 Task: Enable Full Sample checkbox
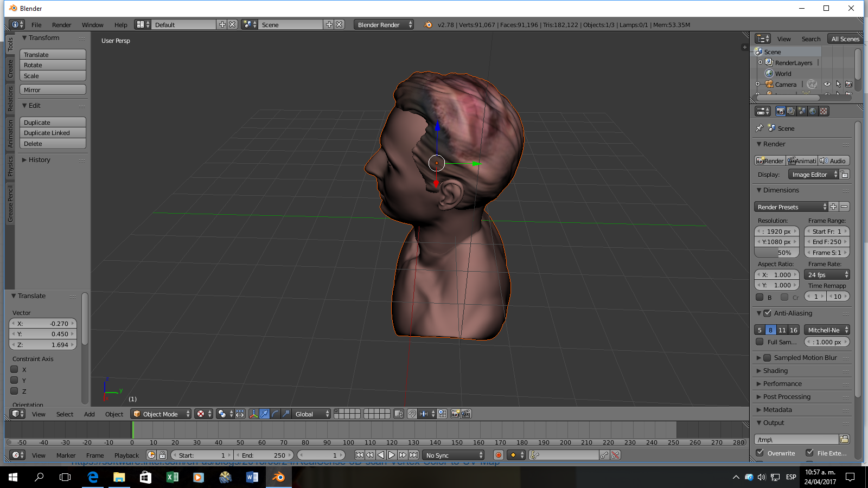click(759, 342)
